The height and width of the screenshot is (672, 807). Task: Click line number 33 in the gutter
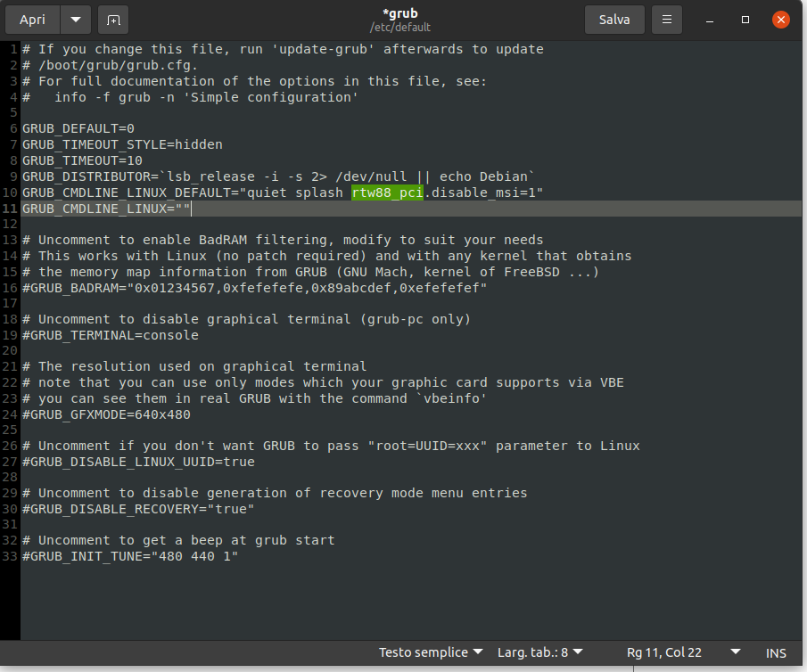point(10,556)
